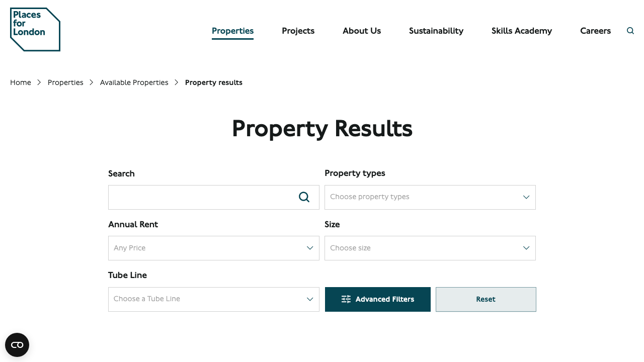This screenshot has height=362, width=644.
Task: Click the chevron on the Tube Line dropdown
Action: [x=310, y=299]
